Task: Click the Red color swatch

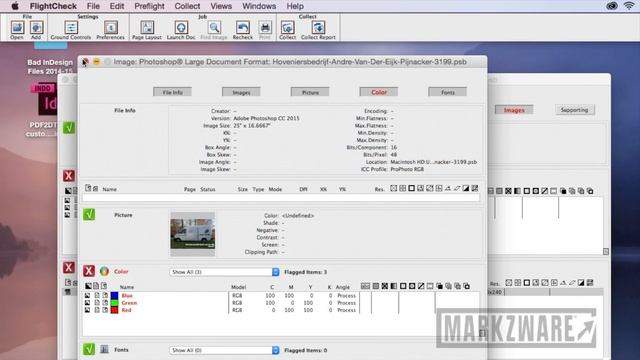Action: coord(115,310)
